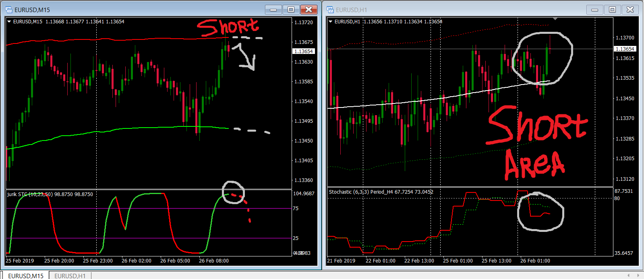Close the EURUSD,H1 chart window

630,10
